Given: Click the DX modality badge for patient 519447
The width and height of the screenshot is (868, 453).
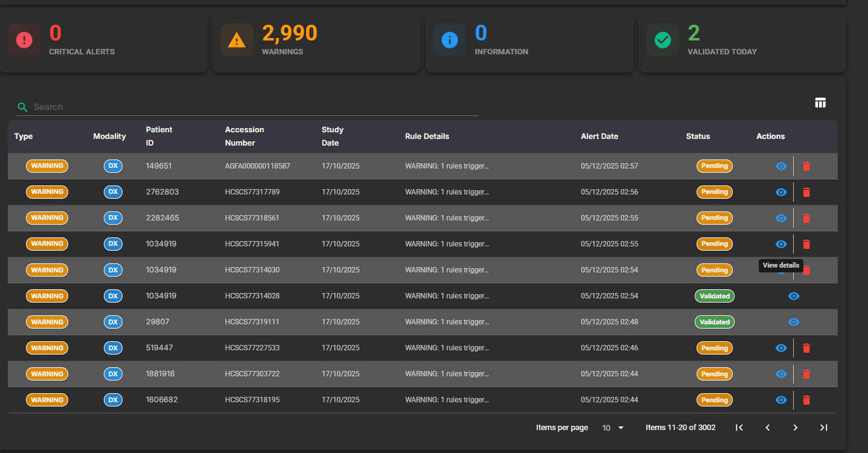Looking at the screenshot, I should pos(113,348).
